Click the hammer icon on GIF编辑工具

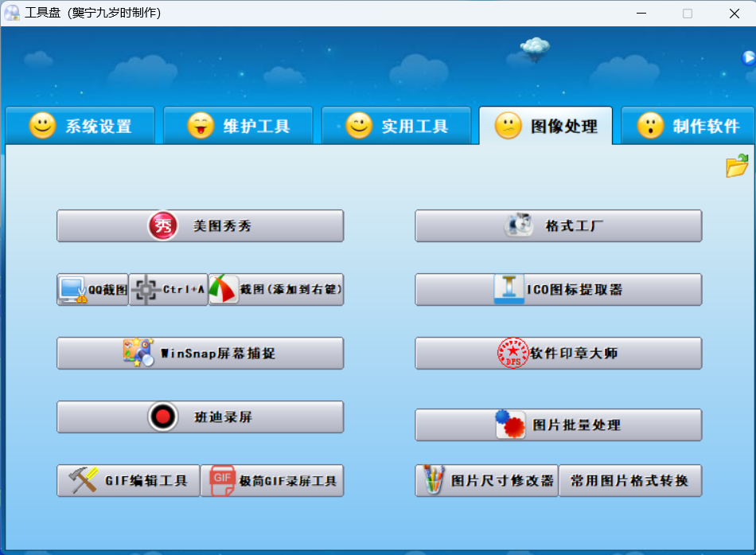(84, 480)
